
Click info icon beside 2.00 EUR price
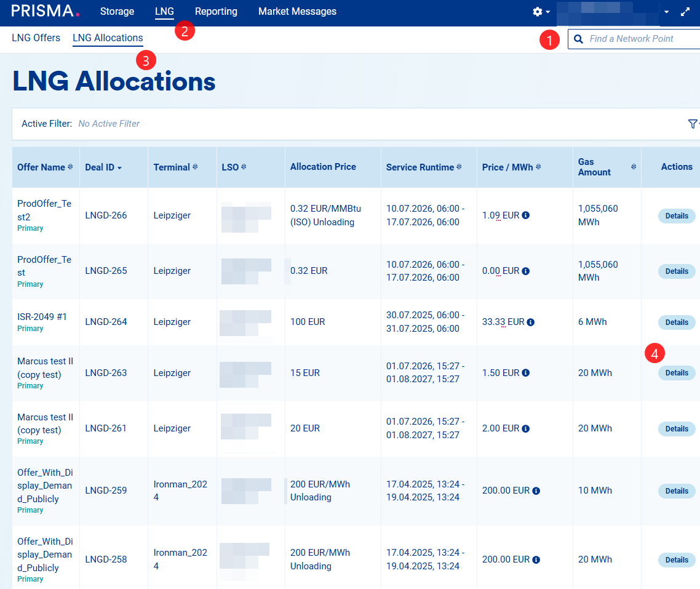526,428
